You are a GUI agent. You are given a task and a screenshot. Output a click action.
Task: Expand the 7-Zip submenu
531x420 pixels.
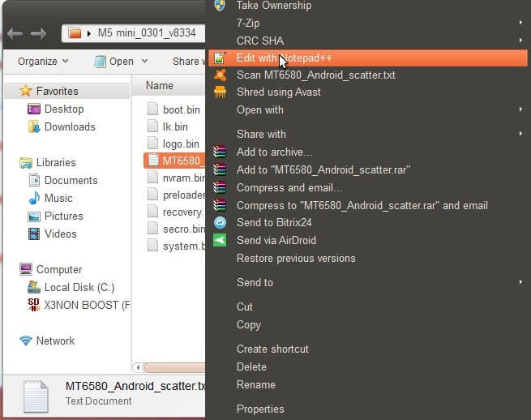[x=520, y=23]
